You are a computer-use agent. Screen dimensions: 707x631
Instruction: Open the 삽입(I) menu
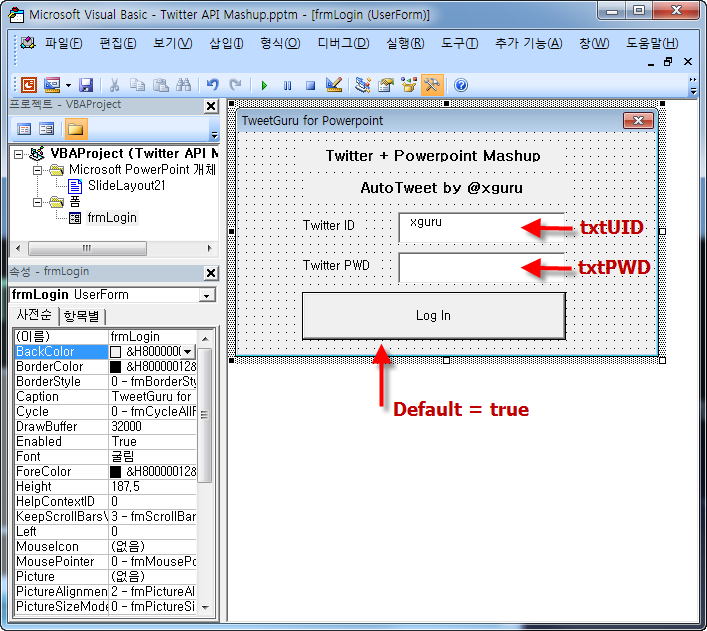click(x=226, y=43)
